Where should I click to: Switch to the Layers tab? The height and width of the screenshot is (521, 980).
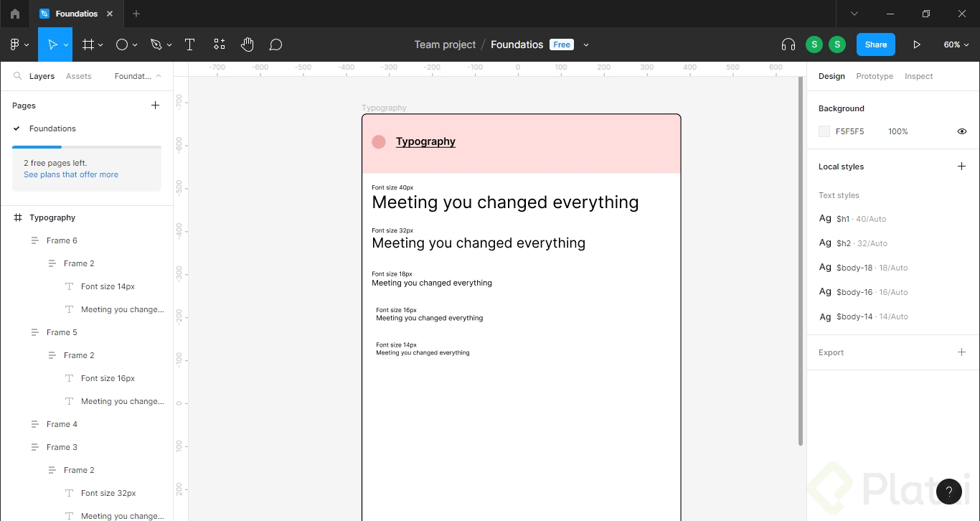[x=42, y=76]
